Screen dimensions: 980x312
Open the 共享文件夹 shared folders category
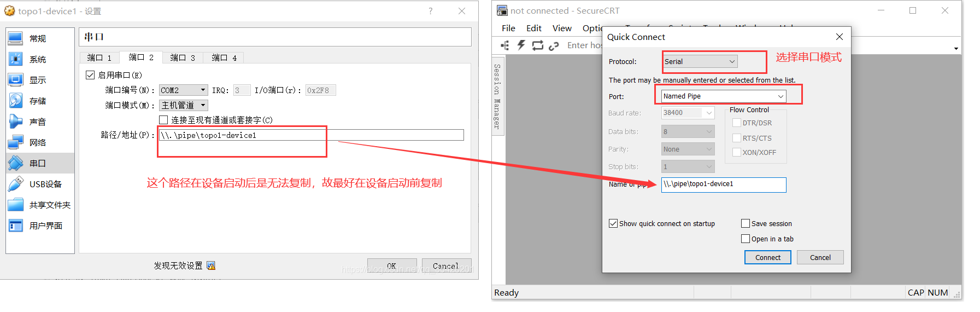coord(49,205)
